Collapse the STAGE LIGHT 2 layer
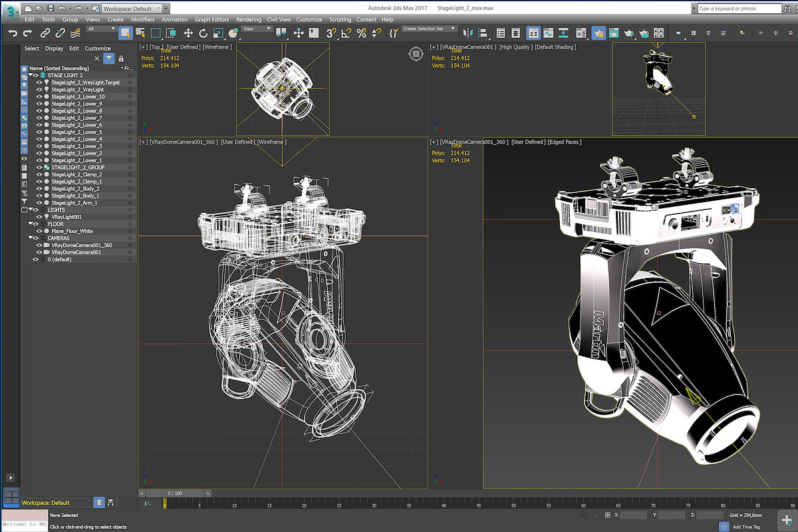Viewport: 798px width, 532px height. [31, 75]
